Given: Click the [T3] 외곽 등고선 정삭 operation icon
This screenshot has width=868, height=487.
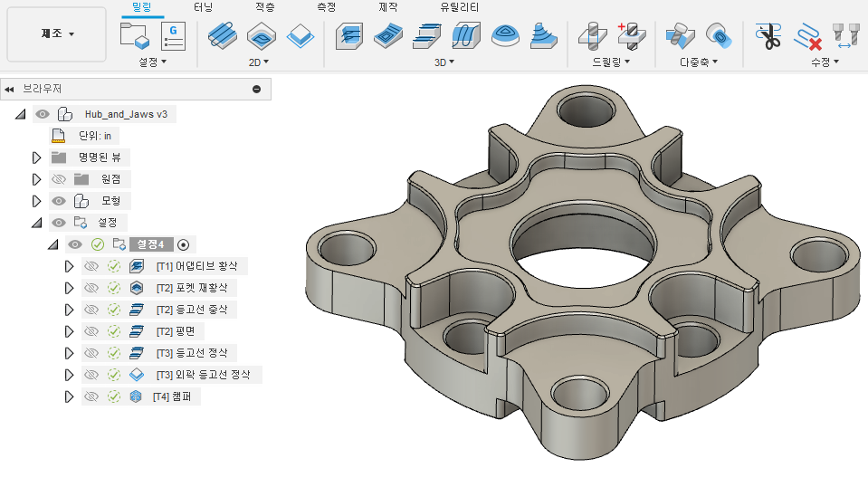Looking at the screenshot, I should [x=136, y=375].
